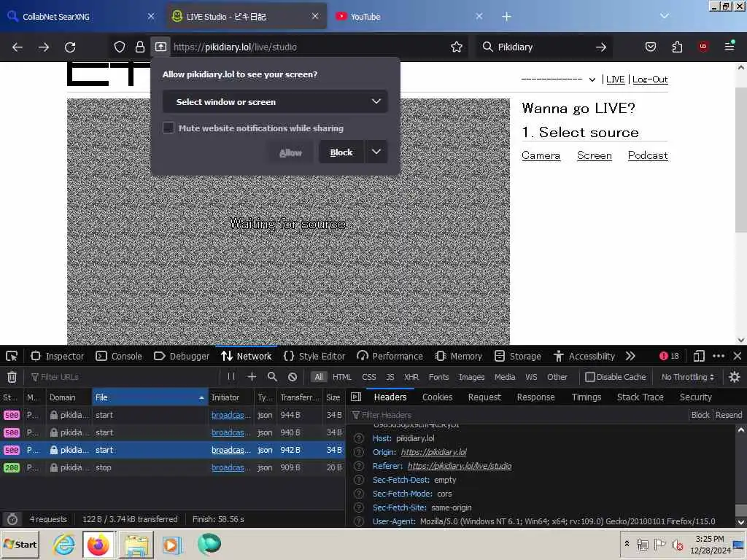
Task: Focus the Filter URLs input field
Action: (124, 377)
